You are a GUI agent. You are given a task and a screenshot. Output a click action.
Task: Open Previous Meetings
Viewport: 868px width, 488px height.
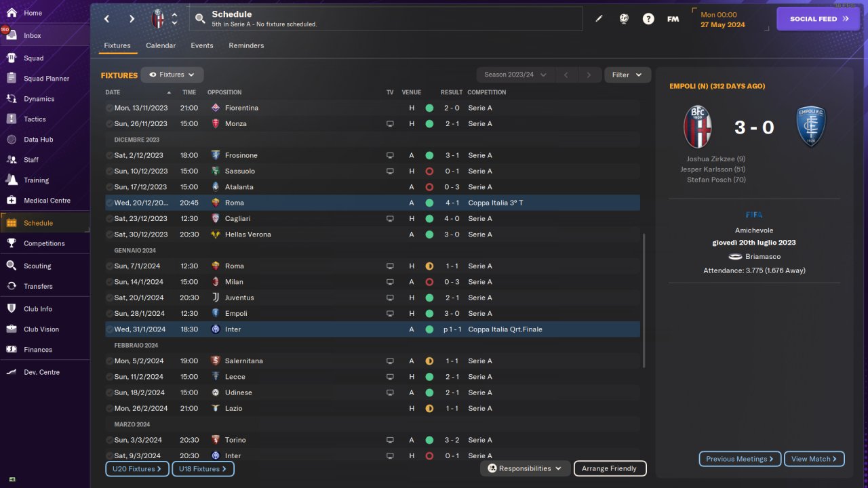(740, 459)
